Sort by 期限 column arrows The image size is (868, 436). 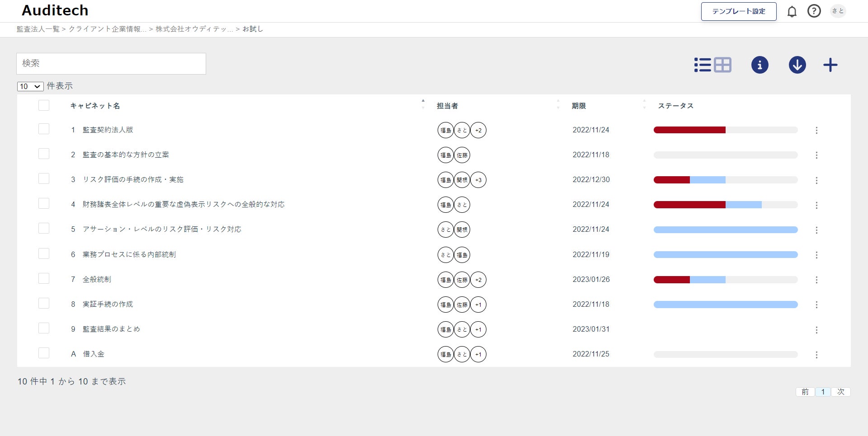coord(644,104)
